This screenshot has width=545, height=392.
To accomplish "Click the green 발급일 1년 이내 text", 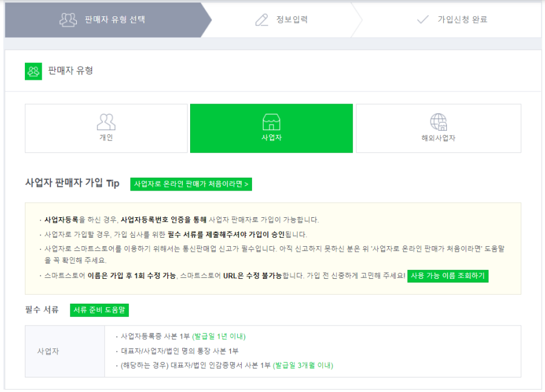I will (219, 336).
